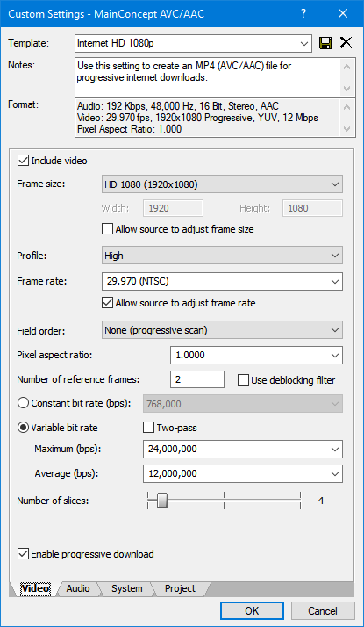Viewport: 364px width, 627px height.
Task: Click in the Notes text area
Action: tap(207, 77)
